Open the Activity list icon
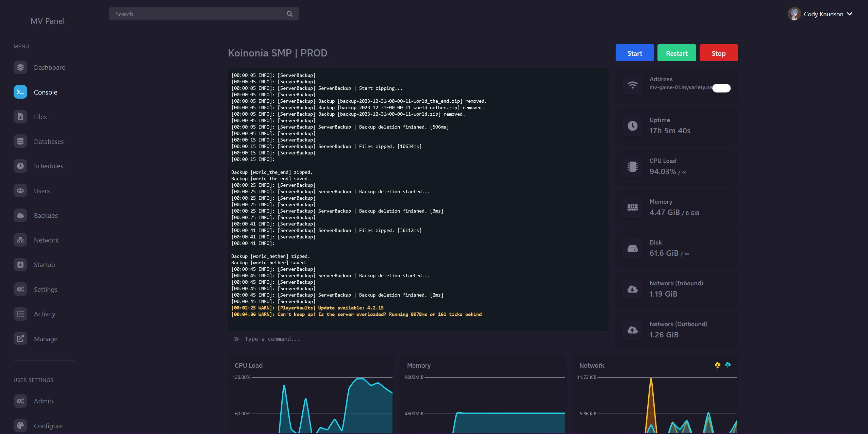Screen dimensions: 868x434 pos(20,314)
